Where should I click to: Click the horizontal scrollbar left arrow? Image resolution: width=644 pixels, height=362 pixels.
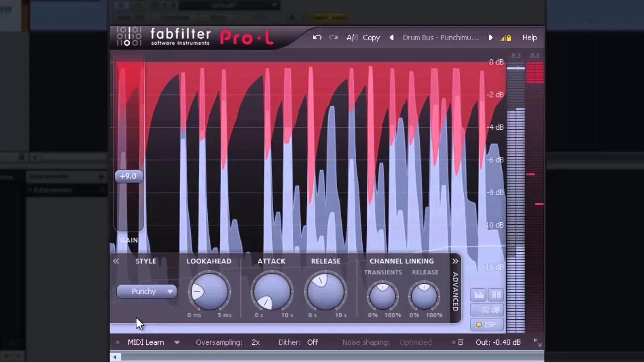(115, 357)
